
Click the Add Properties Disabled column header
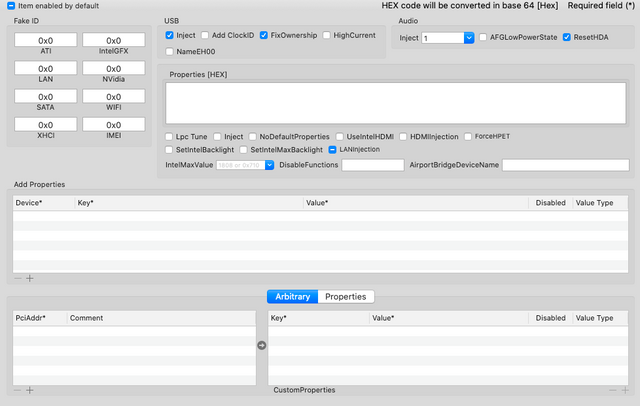coord(550,203)
